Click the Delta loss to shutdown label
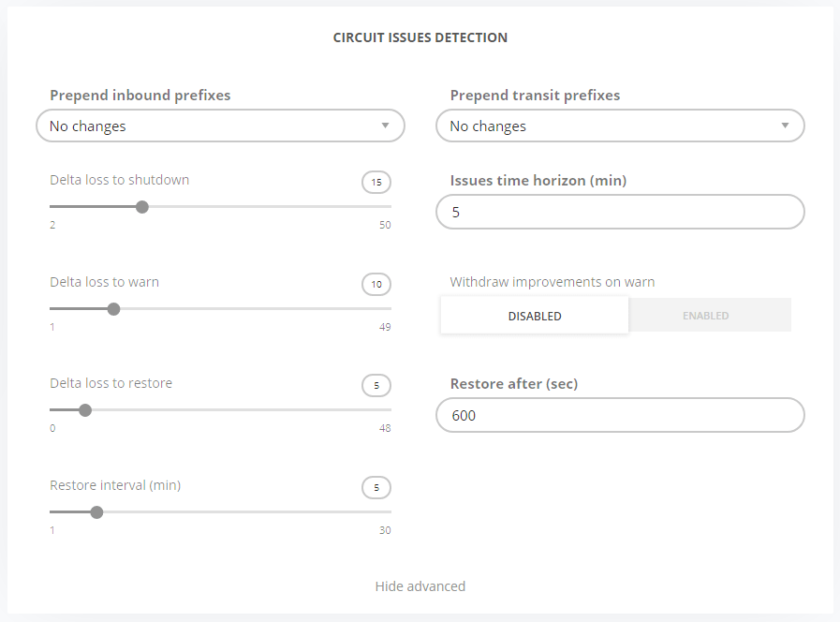 click(120, 180)
